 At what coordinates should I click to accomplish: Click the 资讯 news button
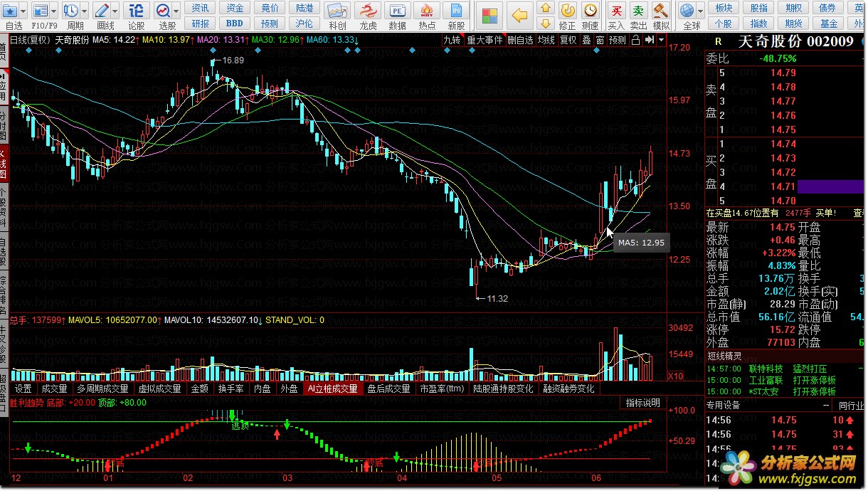[201, 8]
